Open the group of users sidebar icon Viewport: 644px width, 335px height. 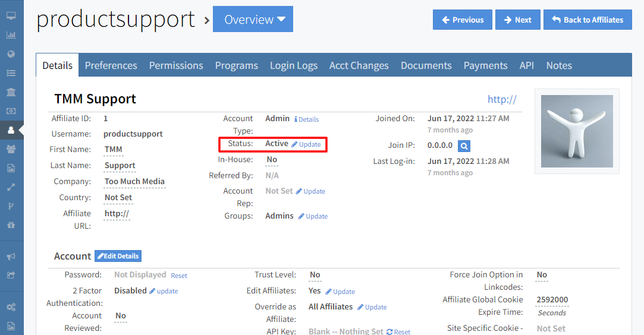(x=11, y=149)
